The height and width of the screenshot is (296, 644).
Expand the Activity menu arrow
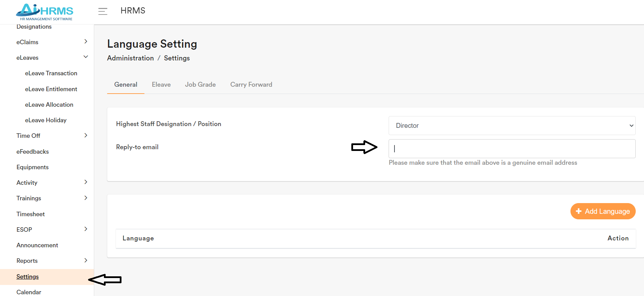pos(86,182)
